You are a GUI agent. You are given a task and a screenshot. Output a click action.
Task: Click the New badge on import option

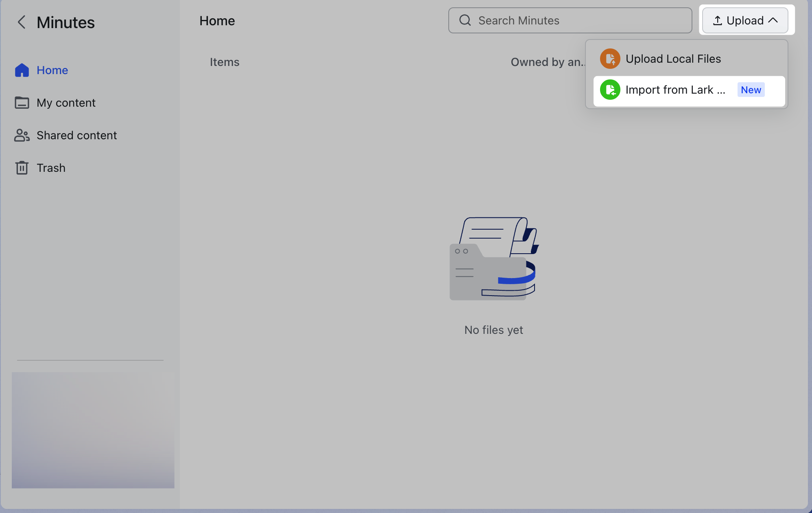[x=751, y=90]
